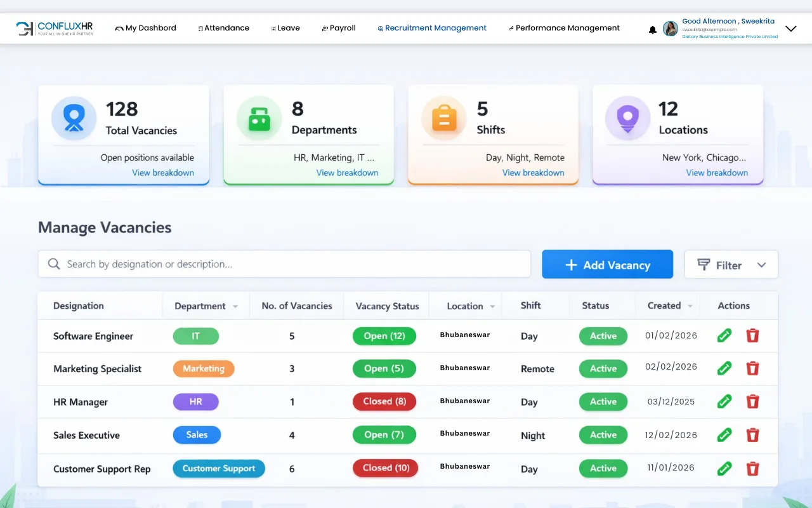Delete the Marketing Specialist vacancy

coord(752,368)
